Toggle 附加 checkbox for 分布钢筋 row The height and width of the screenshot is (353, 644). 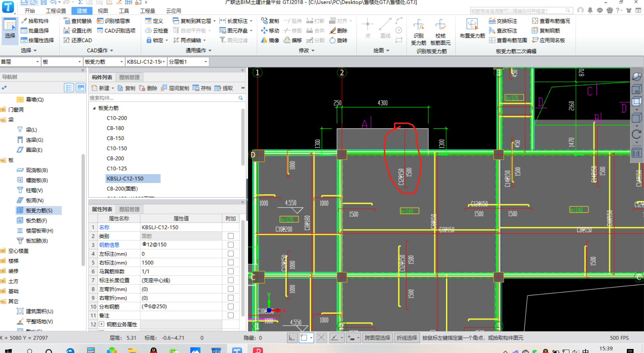pos(231,307)
